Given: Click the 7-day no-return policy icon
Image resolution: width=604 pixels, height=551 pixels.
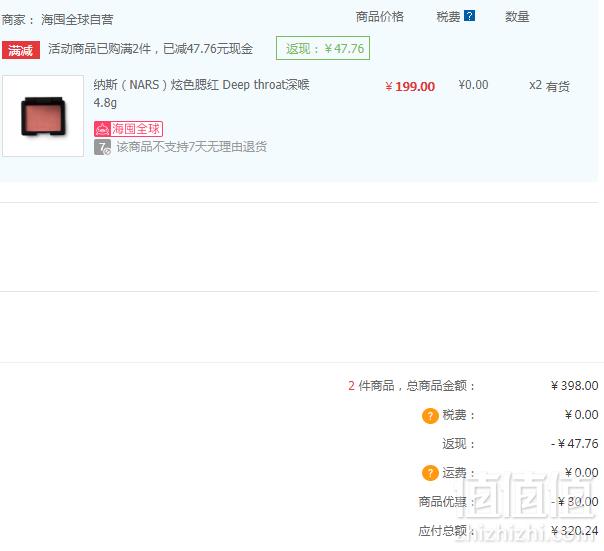Looking at the screenshot, I should [102, 147].
